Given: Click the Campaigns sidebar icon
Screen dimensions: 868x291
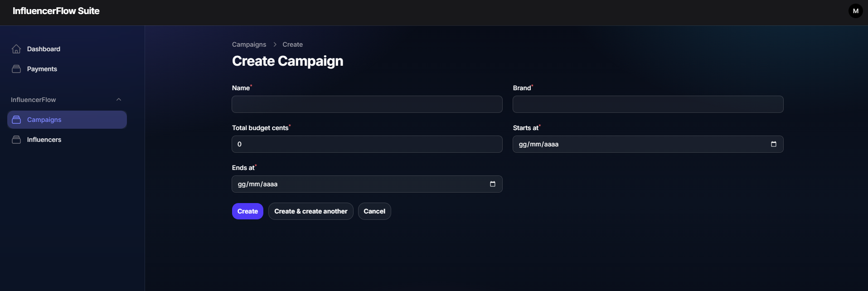Looking at the screenshot, I should pyautogui.click(x=16, y=120).
